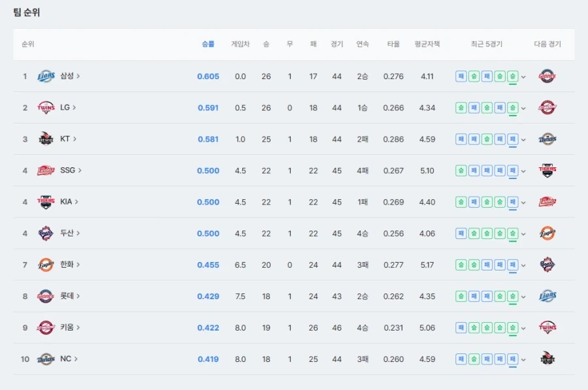Open Lotte's next opponent Lions logo
This screenshot has height=390, width=588.
[547, 296]
